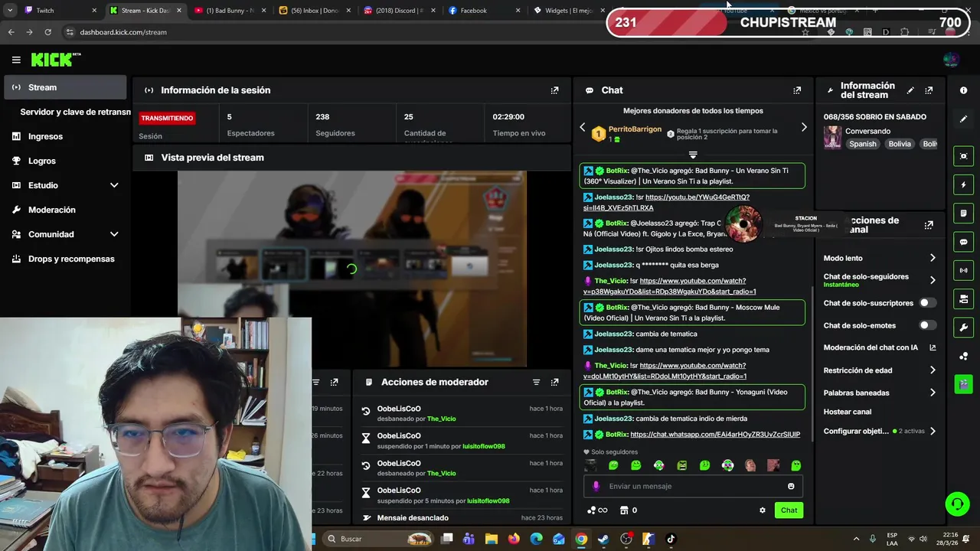The image size is (980, 551).
Task: Open the chat.whatsapp.com link in chat
Action: [x=715, y=435]
